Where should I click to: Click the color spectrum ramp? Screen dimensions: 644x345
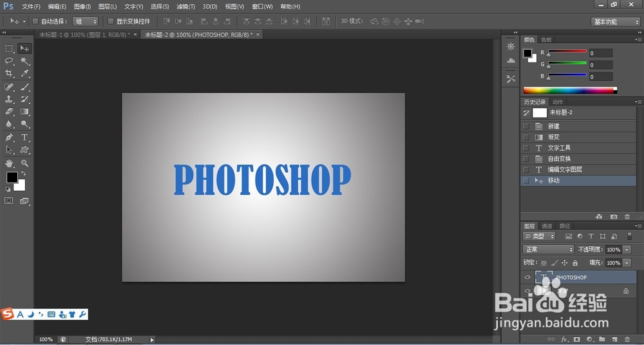570,90
